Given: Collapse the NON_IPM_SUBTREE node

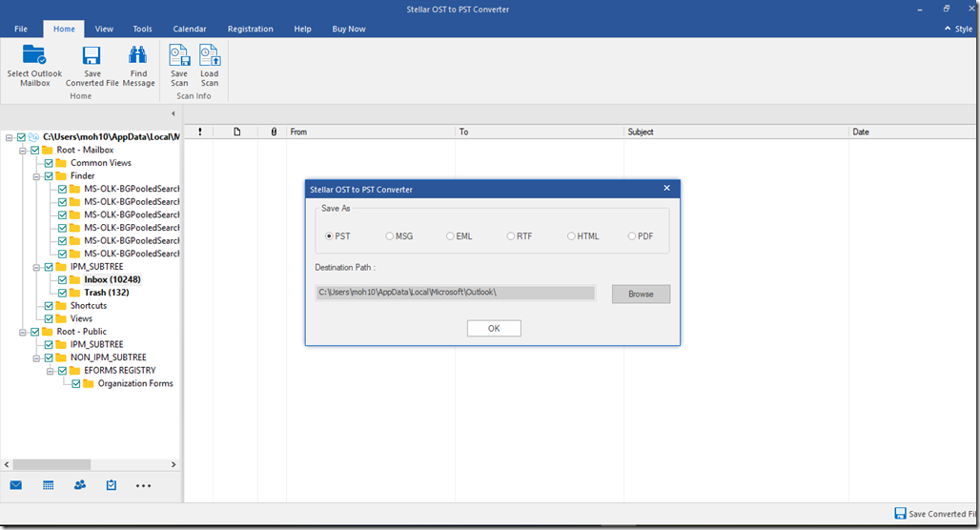Looking at the screenshot, I should click(36, 358).
